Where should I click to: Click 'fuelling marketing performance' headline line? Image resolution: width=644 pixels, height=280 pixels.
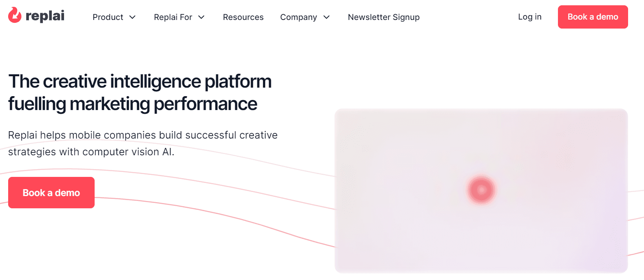click(133, 104)
